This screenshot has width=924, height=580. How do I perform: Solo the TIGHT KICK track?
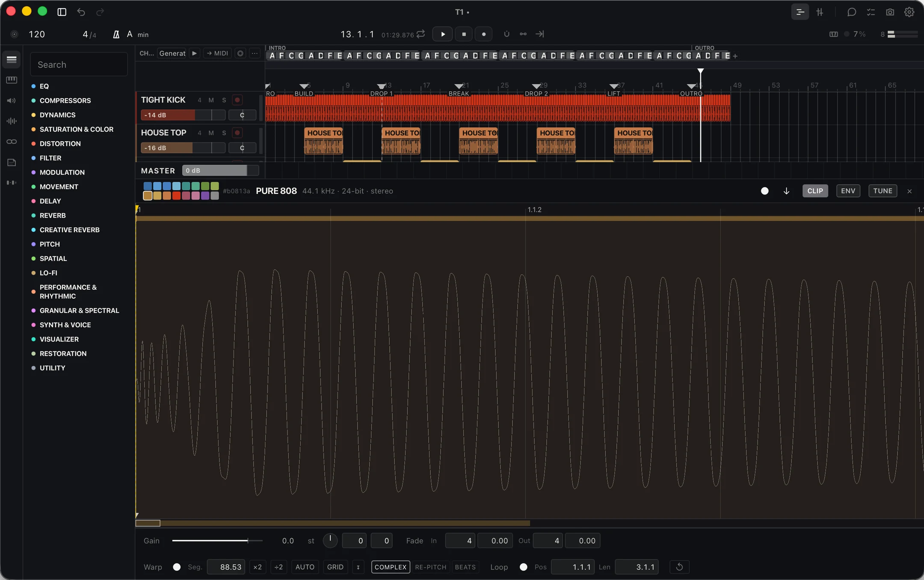coord(224,100)
